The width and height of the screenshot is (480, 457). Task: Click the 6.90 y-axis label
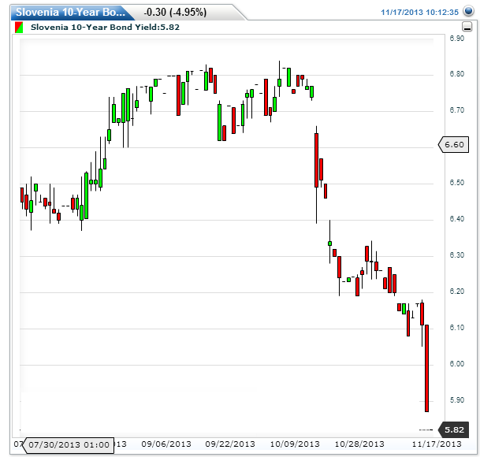tap(457, 38)
